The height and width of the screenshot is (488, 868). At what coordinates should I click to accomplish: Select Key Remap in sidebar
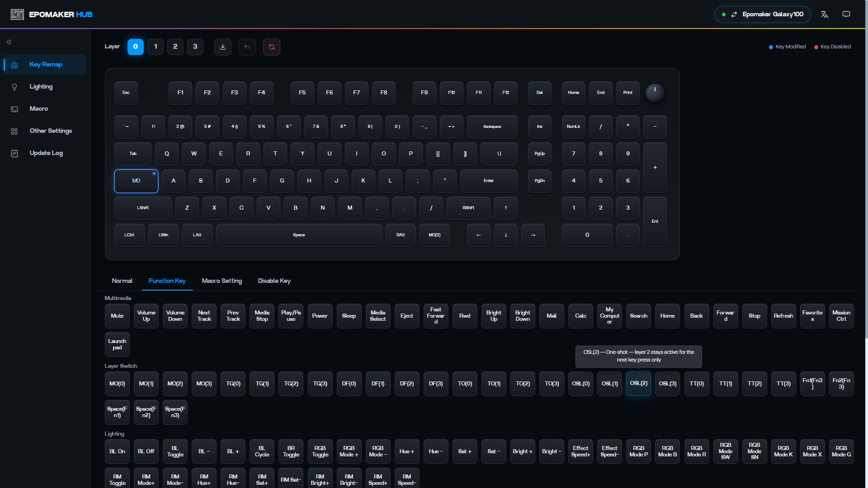click(45, 65)
